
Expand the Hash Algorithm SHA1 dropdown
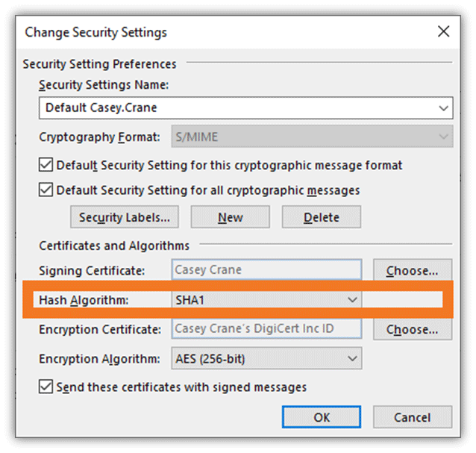(x=352, y=299)
